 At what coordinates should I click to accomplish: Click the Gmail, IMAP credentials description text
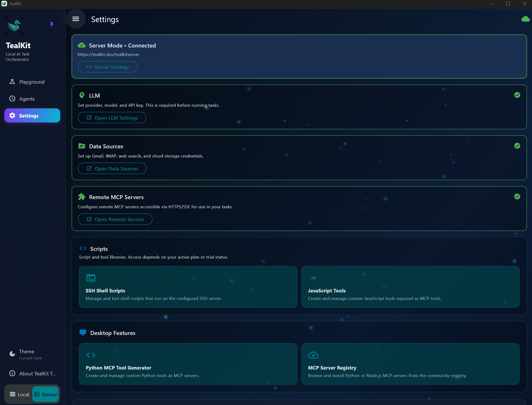(x=141, y=156)
